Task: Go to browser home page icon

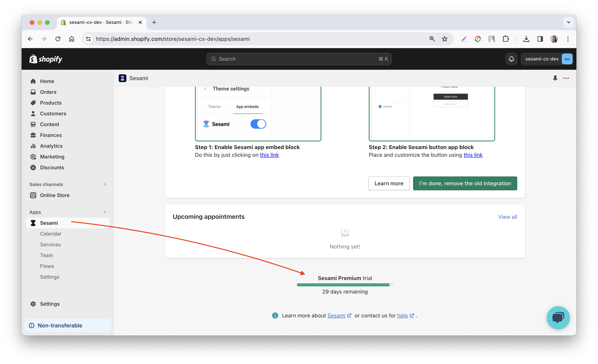Action: 72,39
